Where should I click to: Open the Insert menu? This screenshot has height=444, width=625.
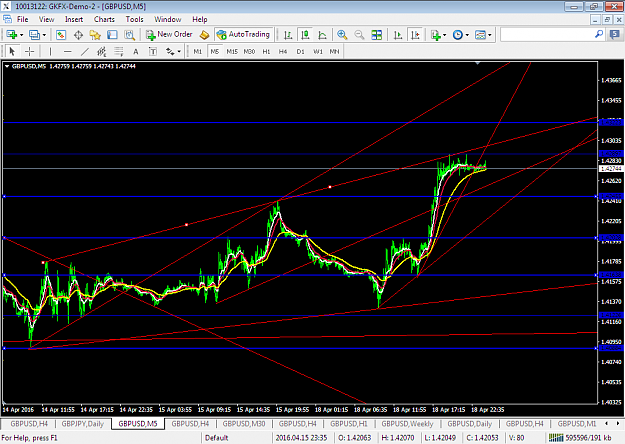tap(74, 19)
